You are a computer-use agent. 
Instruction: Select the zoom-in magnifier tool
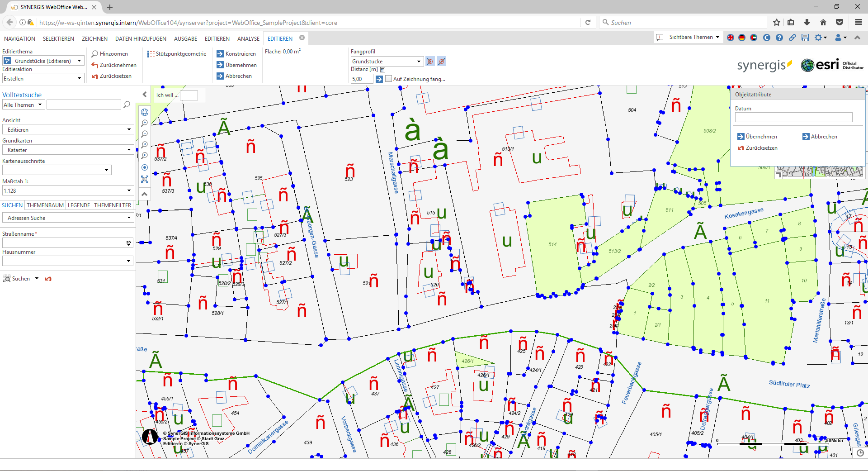145,123
